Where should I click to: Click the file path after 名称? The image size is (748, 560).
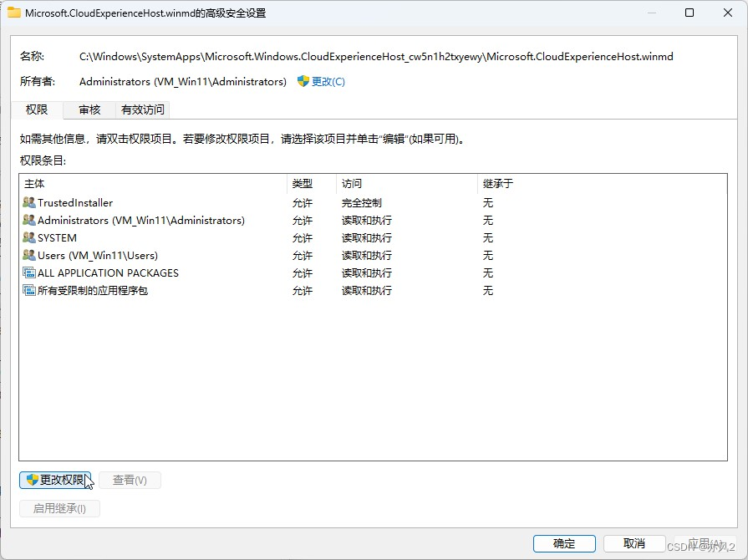tap(376, 57)
